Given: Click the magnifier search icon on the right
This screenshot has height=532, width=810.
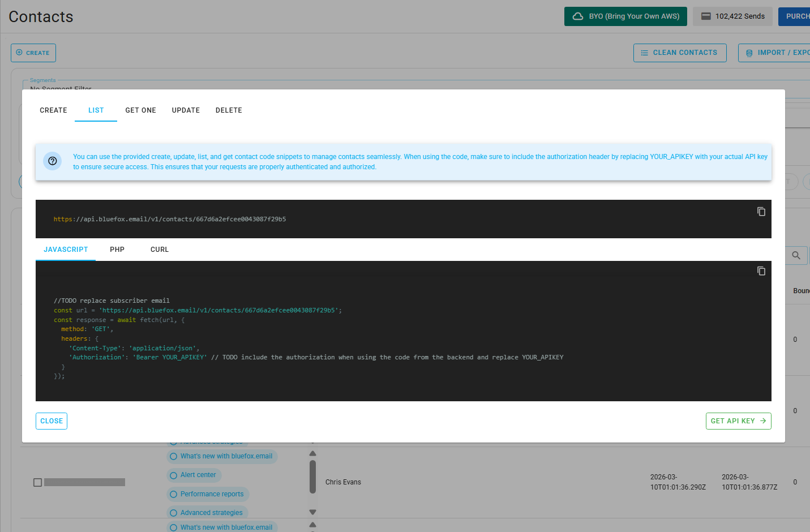Looking at the screenshot, I should pyautogui.click(x=796, y=255).
